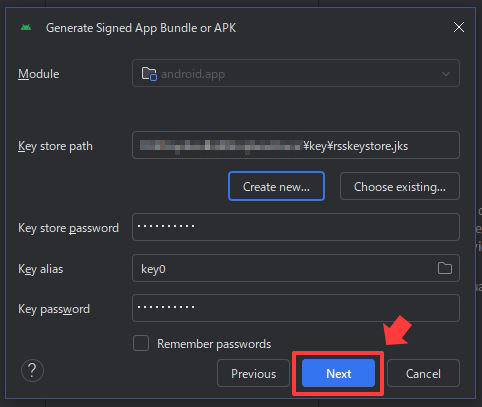Click Create new... keystore button
The height and width of the screenshot is (407, 482).
[x=276, y=186]
